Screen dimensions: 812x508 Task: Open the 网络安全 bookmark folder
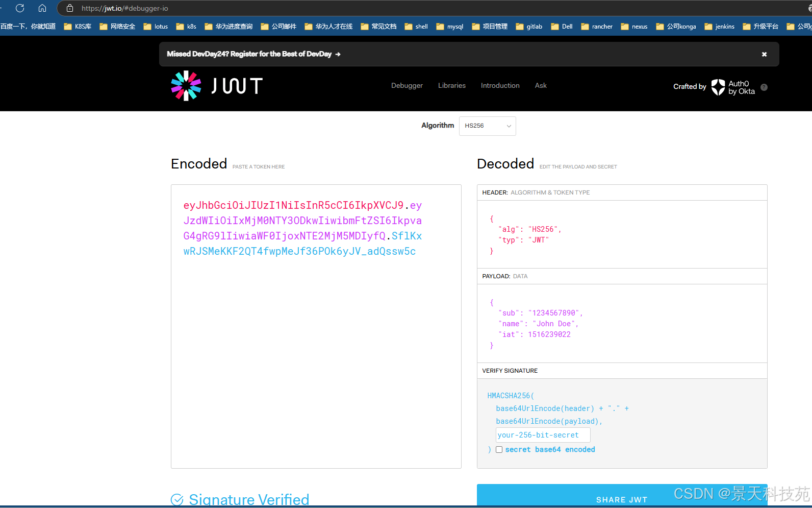point(117,27)
